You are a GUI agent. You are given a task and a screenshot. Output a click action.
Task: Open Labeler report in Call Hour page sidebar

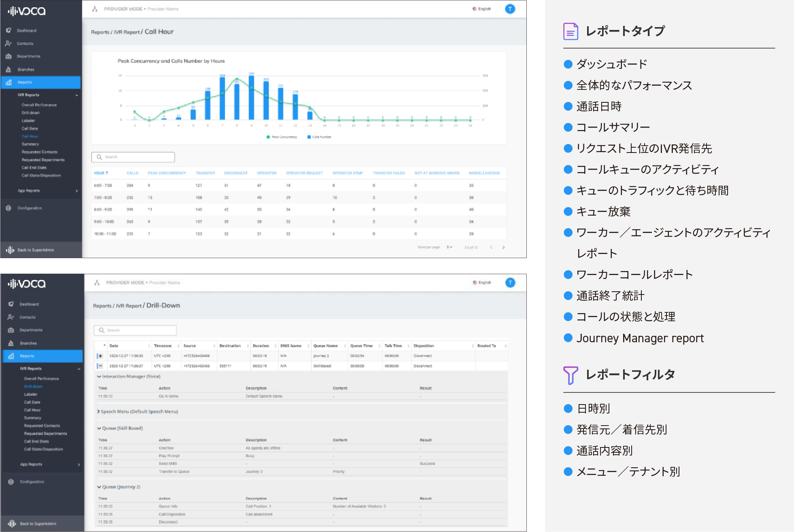28,121
